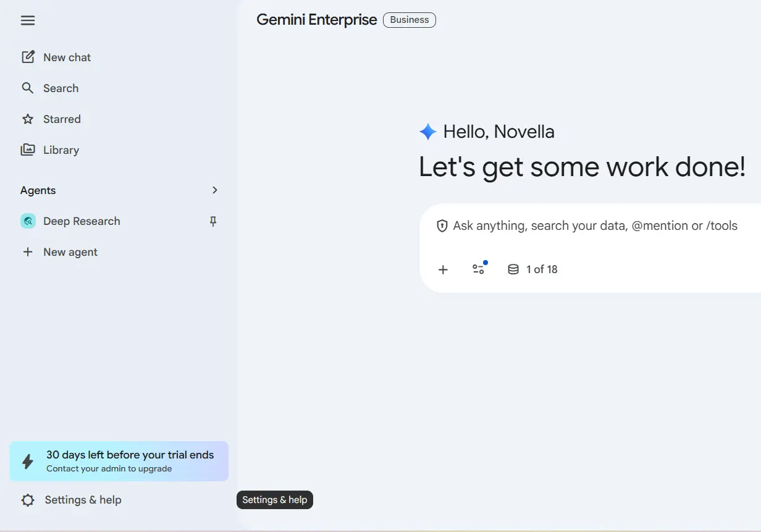Click in the 'Ask anything' prompt field
The image size is (761, 532).
[595, 226]
